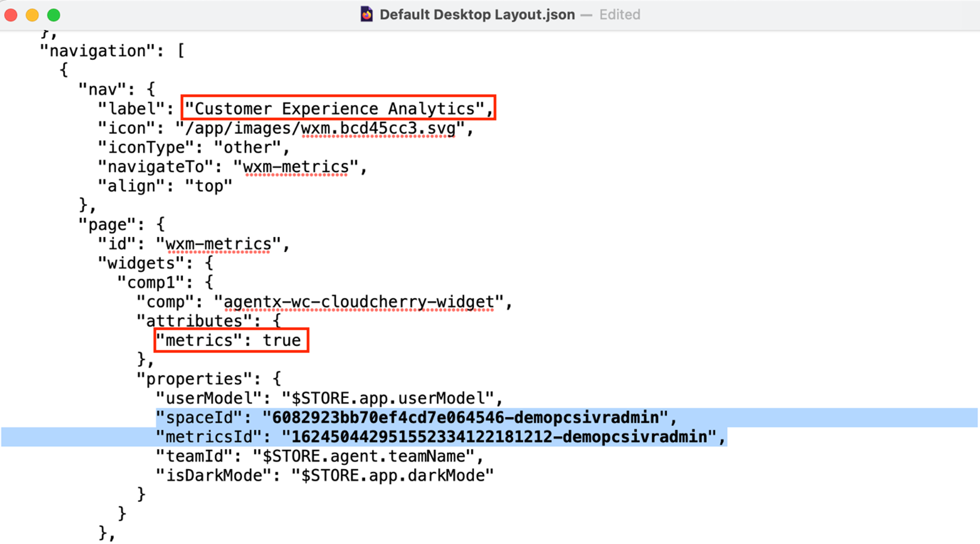Minimize window with the yellow button
This screenshot has height=544, width=980.
pyautogui.click(x=32, y=15)
